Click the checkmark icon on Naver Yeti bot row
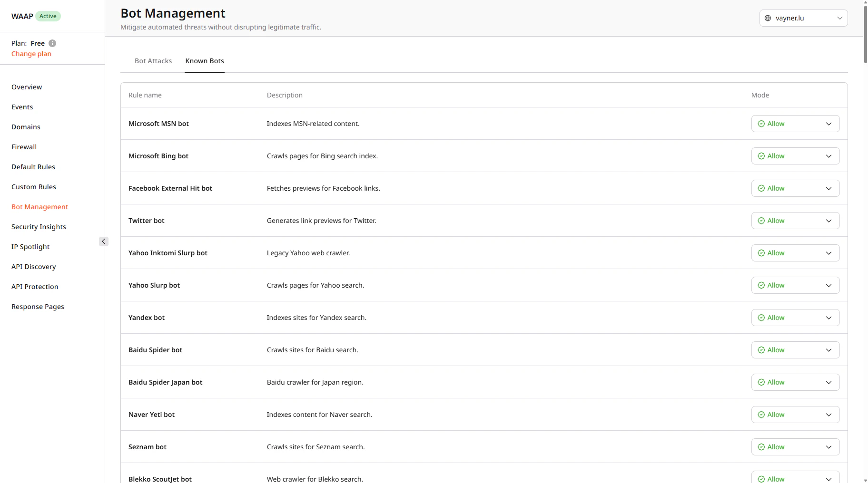 [761, 414]
